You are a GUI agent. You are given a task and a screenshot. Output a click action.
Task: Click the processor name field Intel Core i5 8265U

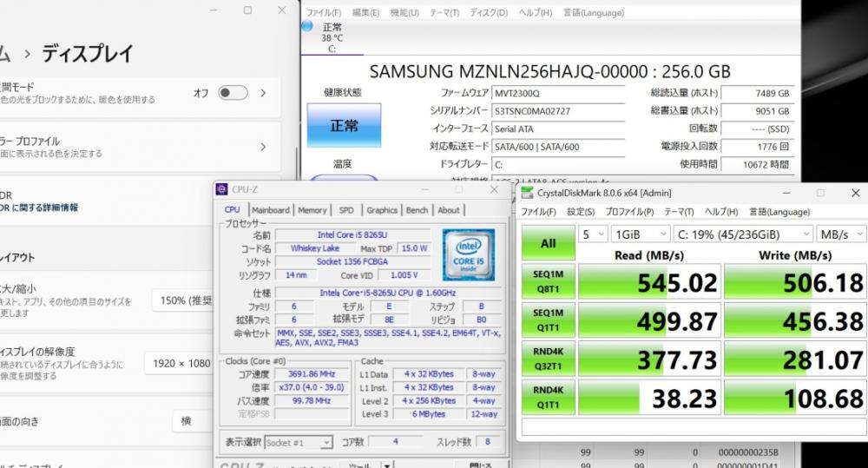pyautogui.click(x=352, y=234)
